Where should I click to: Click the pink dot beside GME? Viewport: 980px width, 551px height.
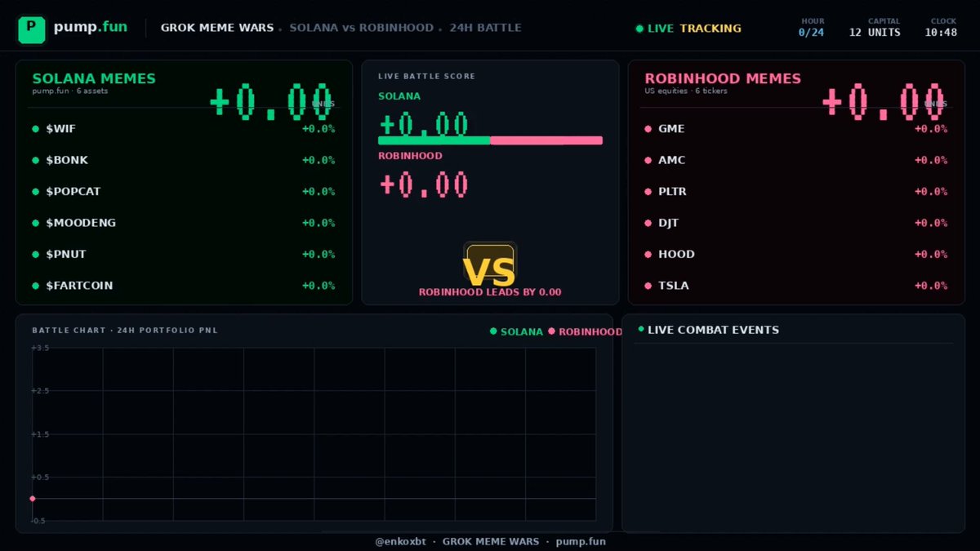tap(648, 129)
